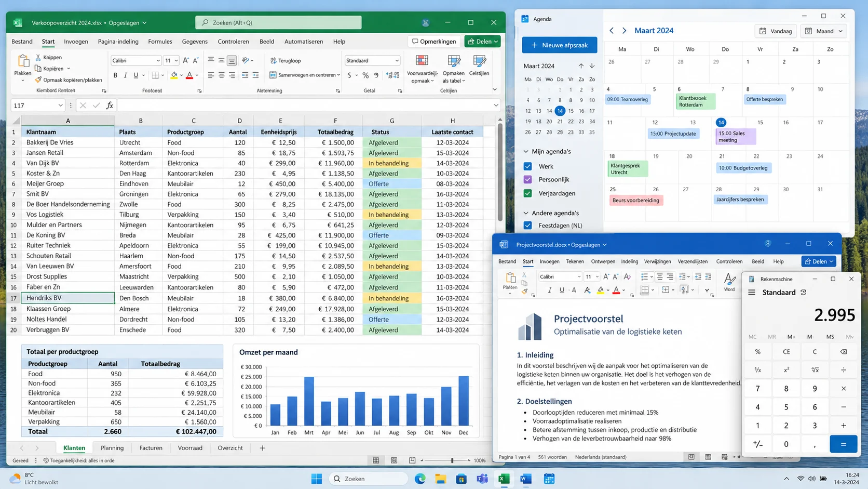868x489 pixels.
Task: Click Opmaken als tabel in Excel
Action: (x=453, y=69)
